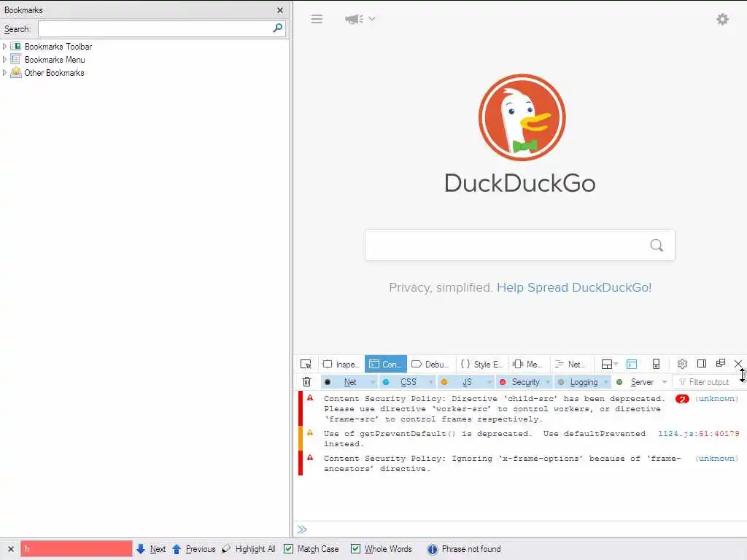Viewport: 747px width, 560px height.
Task: Switch to the Network devtools tab
Action: coord(570,365)
